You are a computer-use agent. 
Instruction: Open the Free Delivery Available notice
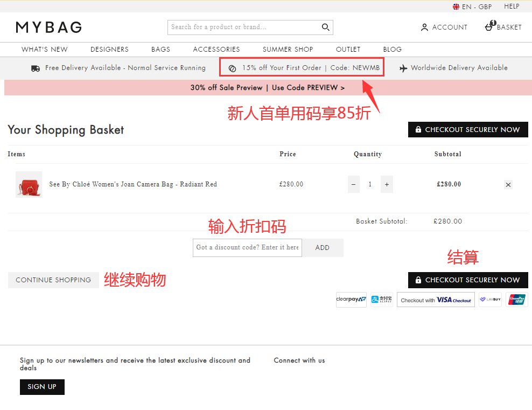(x=118, y=68)
